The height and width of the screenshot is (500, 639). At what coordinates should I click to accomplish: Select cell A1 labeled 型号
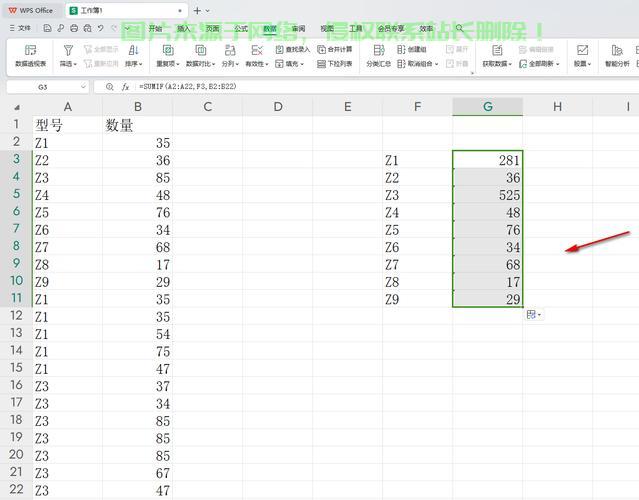[x=68, y=125]
